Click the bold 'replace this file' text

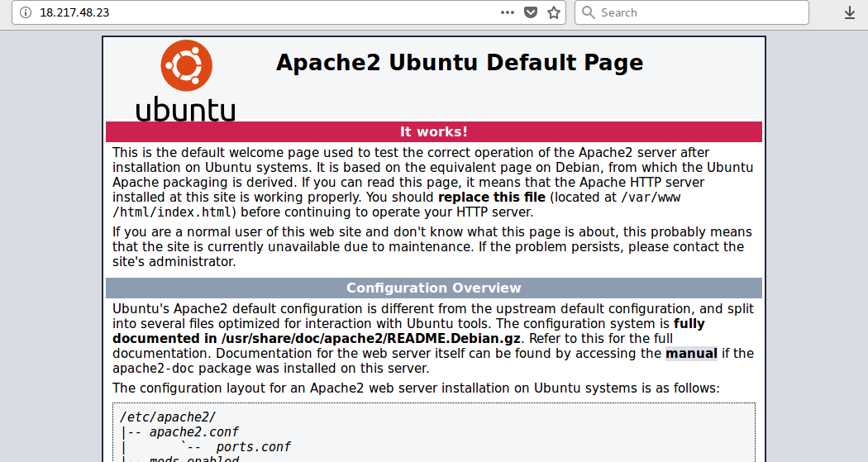pos(492,198)
